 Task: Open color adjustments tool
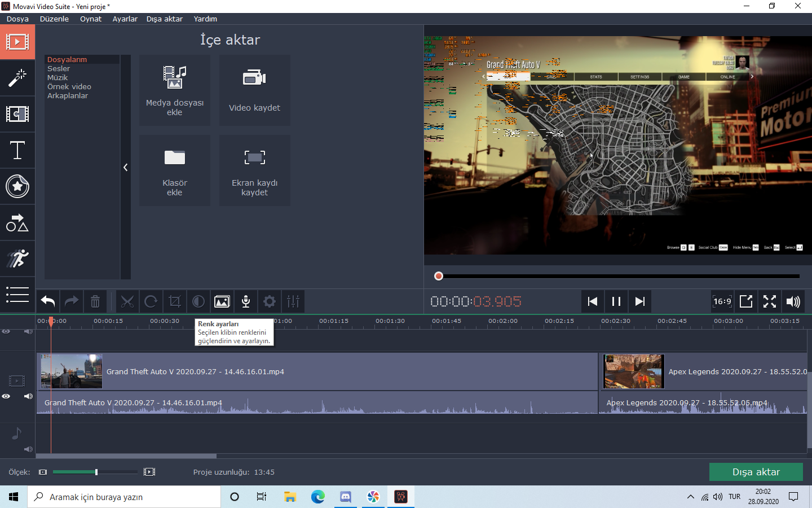pyautogui.click(x=198, y=301)
